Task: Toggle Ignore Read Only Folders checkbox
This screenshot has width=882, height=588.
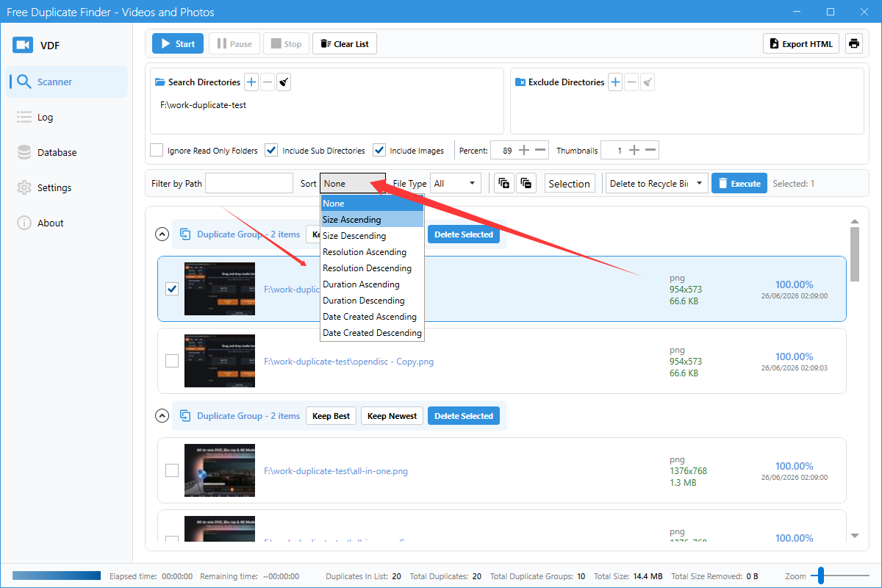Action: [x=157, y=151]
